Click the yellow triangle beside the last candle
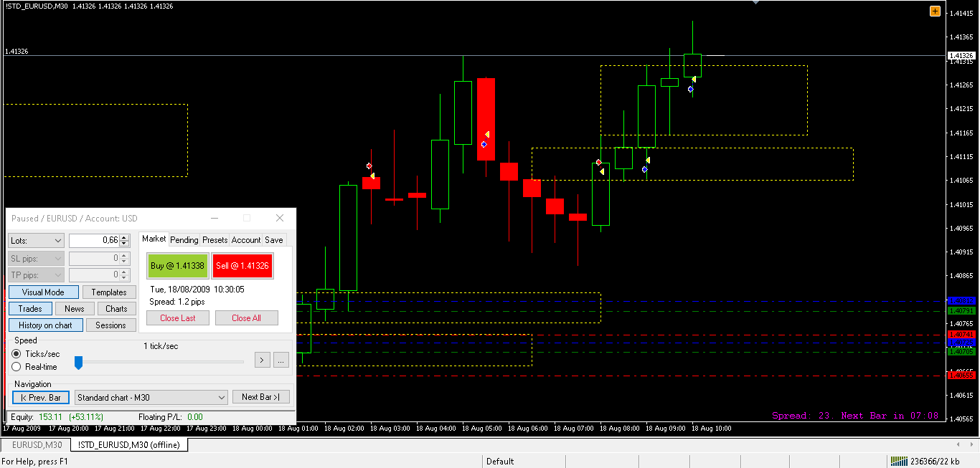980x468 pixels. click(694, 80)
